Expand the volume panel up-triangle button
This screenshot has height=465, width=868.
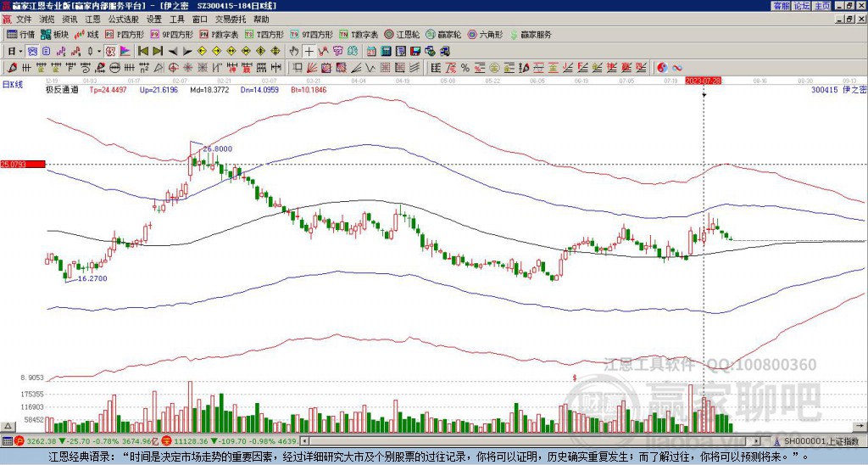pos(8,426)
